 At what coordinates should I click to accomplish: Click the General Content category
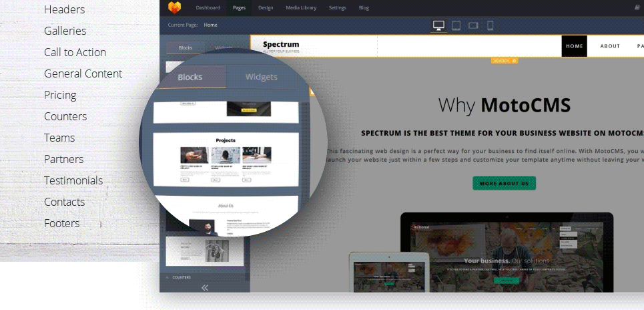(83, 73)
